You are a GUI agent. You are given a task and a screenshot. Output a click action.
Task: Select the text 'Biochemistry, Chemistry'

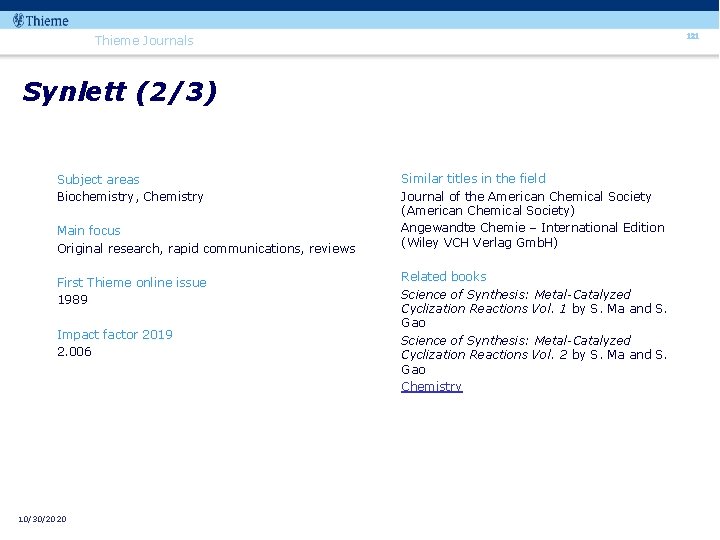[130, 197]
